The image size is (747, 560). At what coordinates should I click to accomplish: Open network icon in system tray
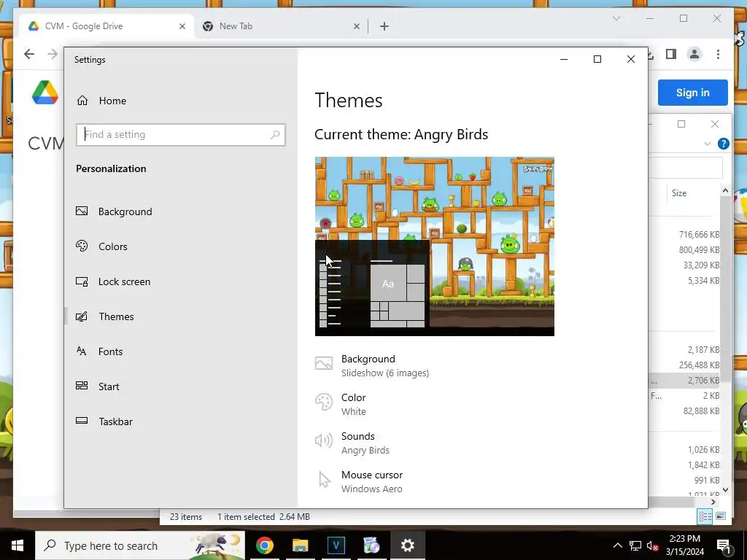coord(635,545)
